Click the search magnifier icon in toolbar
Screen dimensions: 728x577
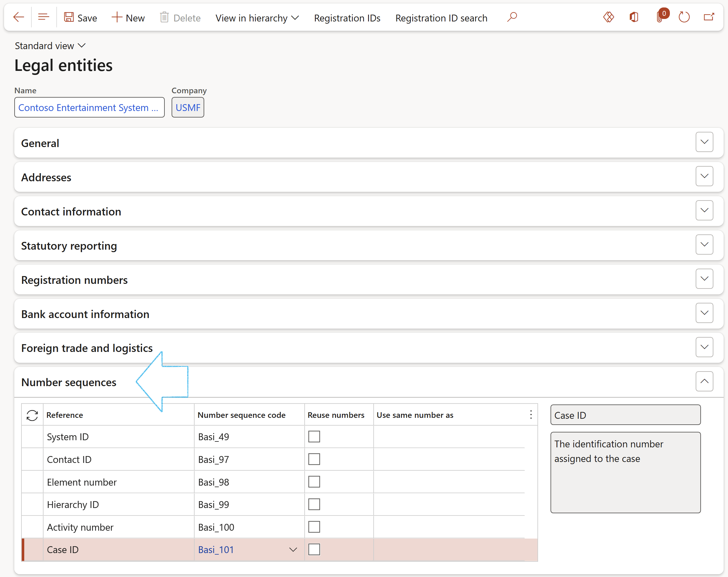click(x=512, y=17)
